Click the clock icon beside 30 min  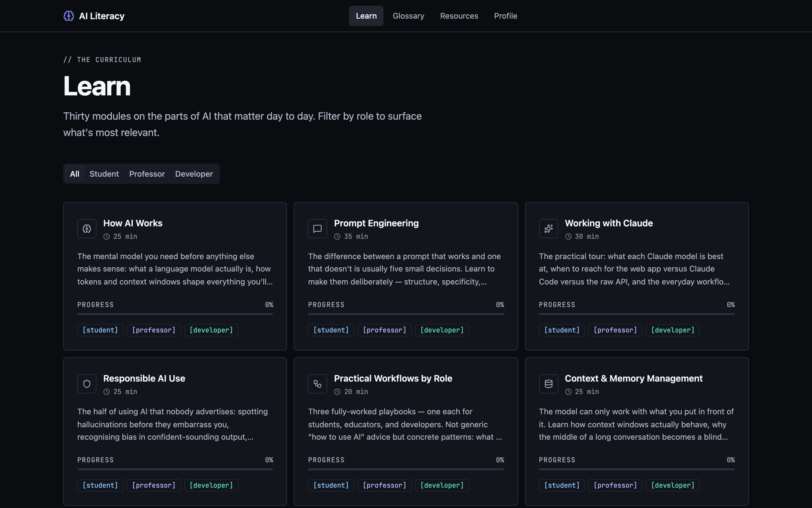(x=568, y=237)
